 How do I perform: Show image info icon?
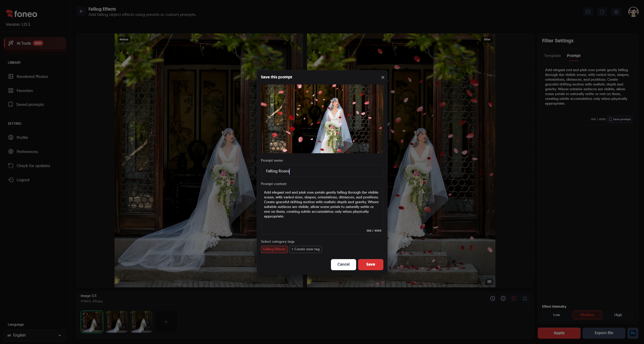503,298
